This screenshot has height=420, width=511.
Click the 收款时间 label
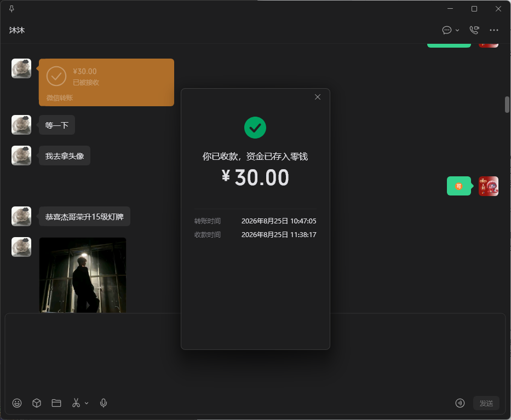coord(208,234)
